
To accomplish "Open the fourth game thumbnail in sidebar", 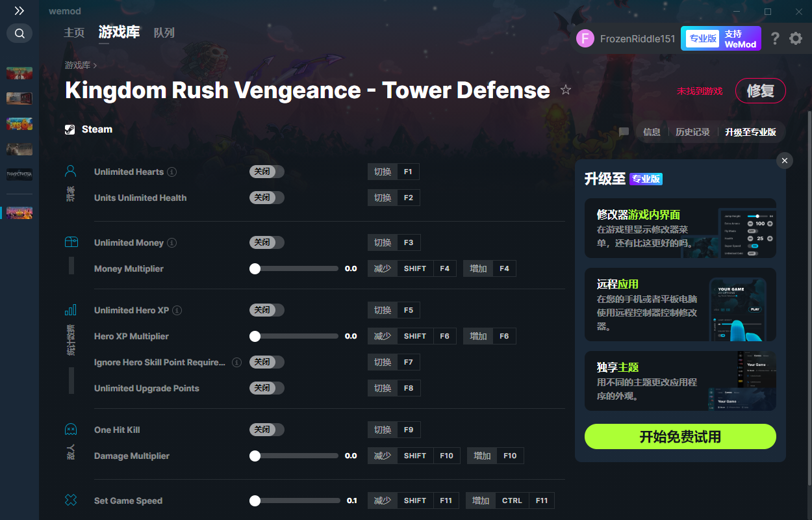I will point(19,149).
